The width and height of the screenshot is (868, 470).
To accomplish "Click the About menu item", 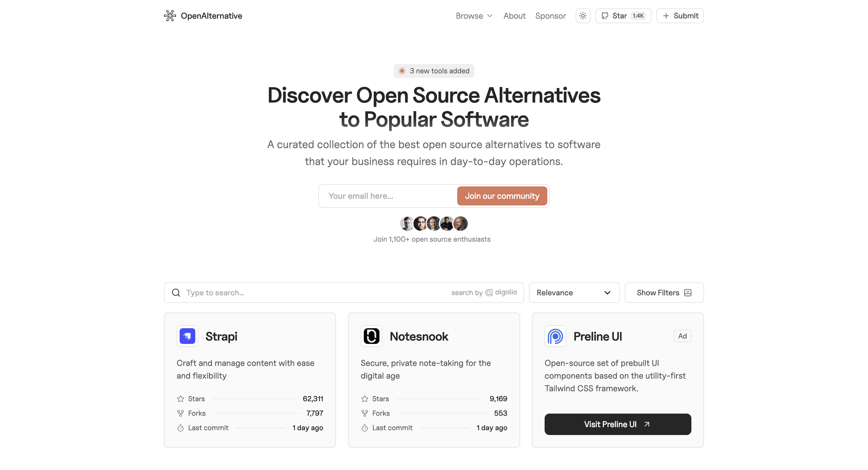I will click(x=514, y=16).
